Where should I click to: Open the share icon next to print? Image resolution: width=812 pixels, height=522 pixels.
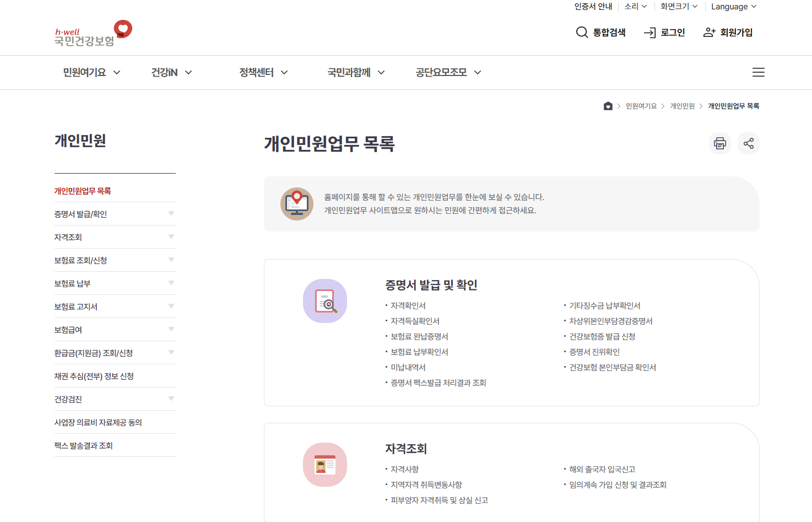(749, 143)
